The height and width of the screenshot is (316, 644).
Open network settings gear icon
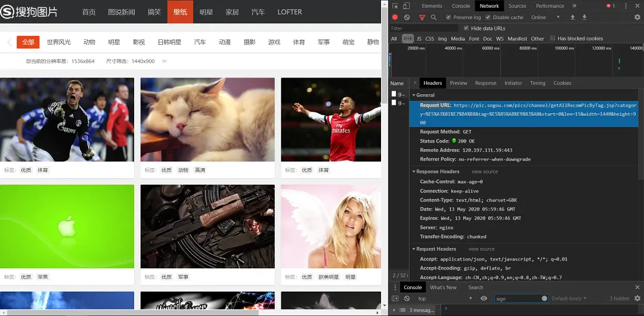point(637,17)
